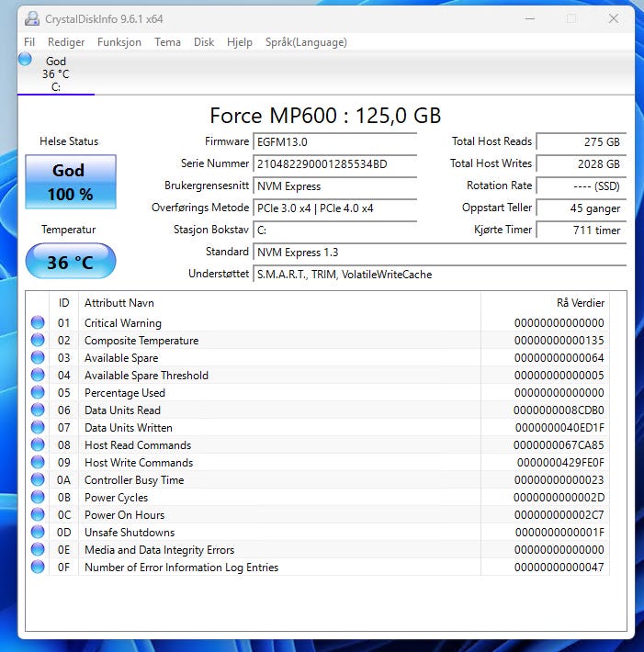Image resolution: width=644 pixels, height=652 pixels.
Task: Open the Språk(Language) menu
Action: (306, 42)
